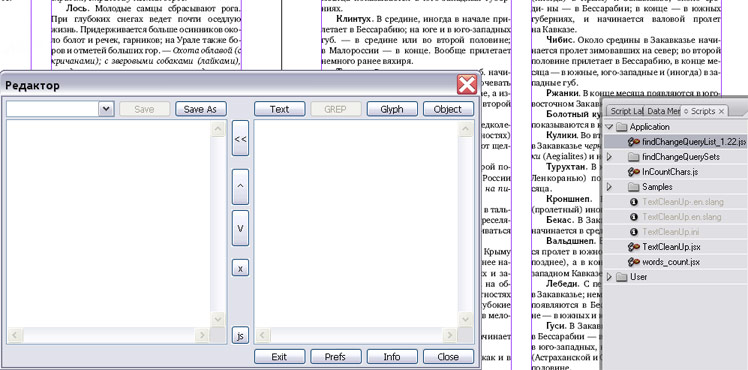Click inside the left list box
Image resolution: width=748 pixels, height=370 pixels.
click(109, 223)
